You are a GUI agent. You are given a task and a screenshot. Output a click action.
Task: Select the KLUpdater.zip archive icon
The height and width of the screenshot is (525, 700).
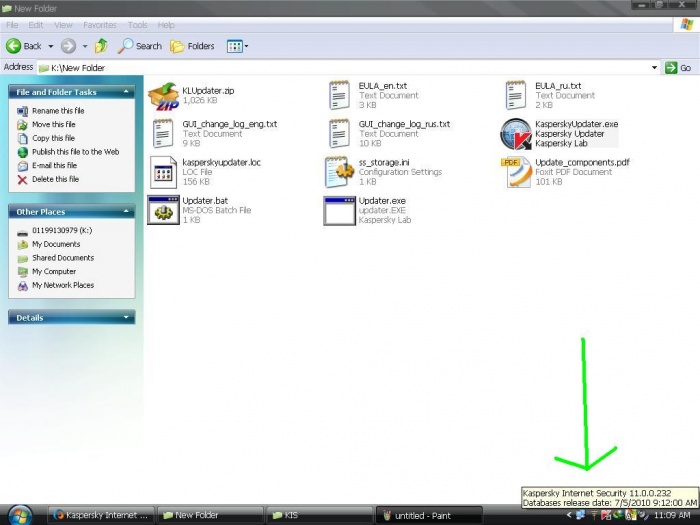coord(163,96)
